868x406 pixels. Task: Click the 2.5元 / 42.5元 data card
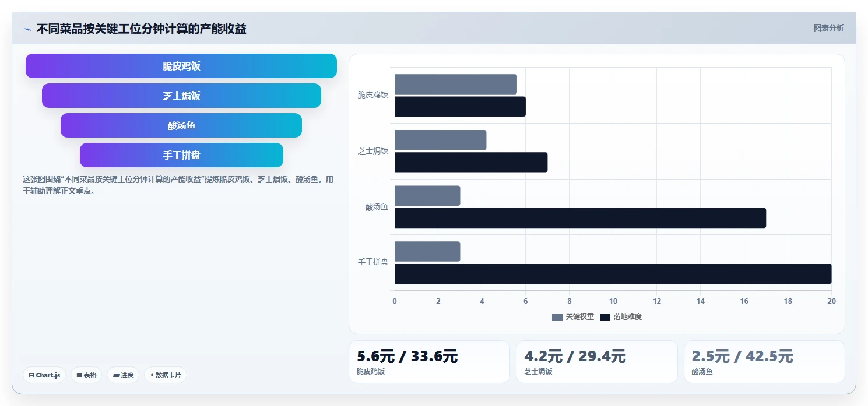764,362
